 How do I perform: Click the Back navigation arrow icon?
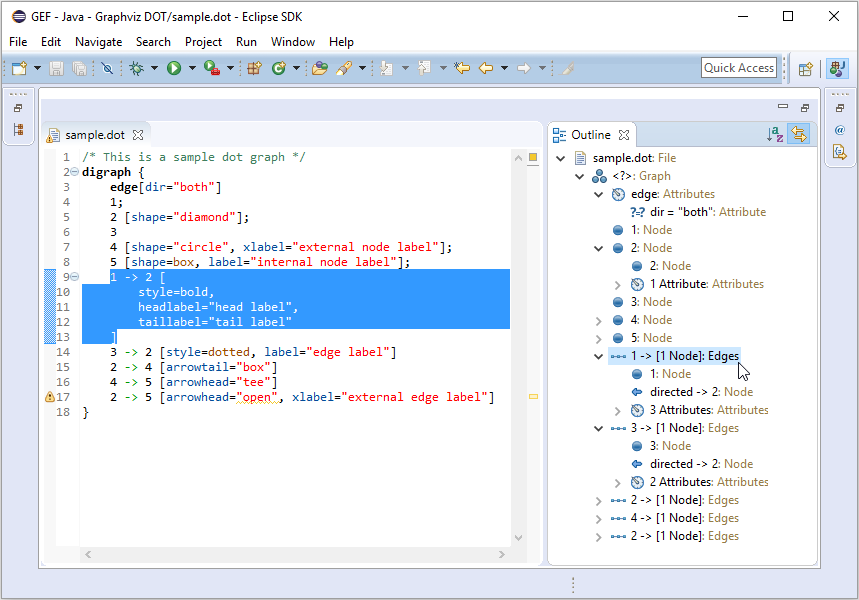pos(486,68)
